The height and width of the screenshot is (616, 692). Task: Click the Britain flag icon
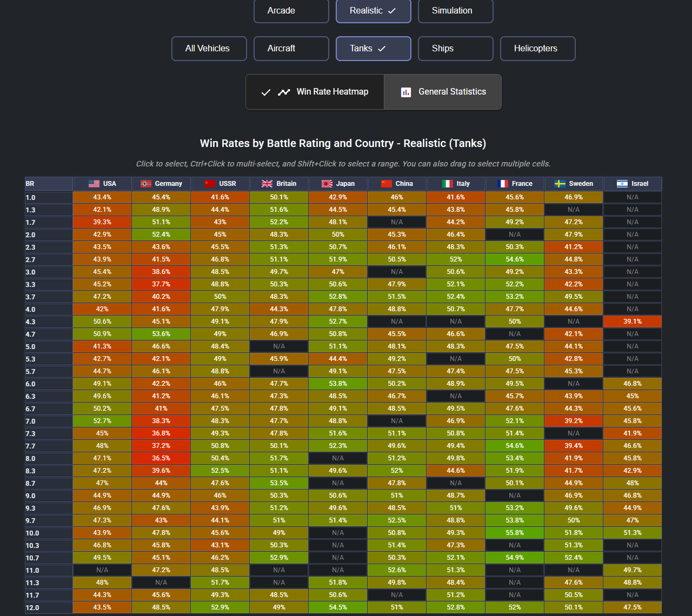point(267,184)
